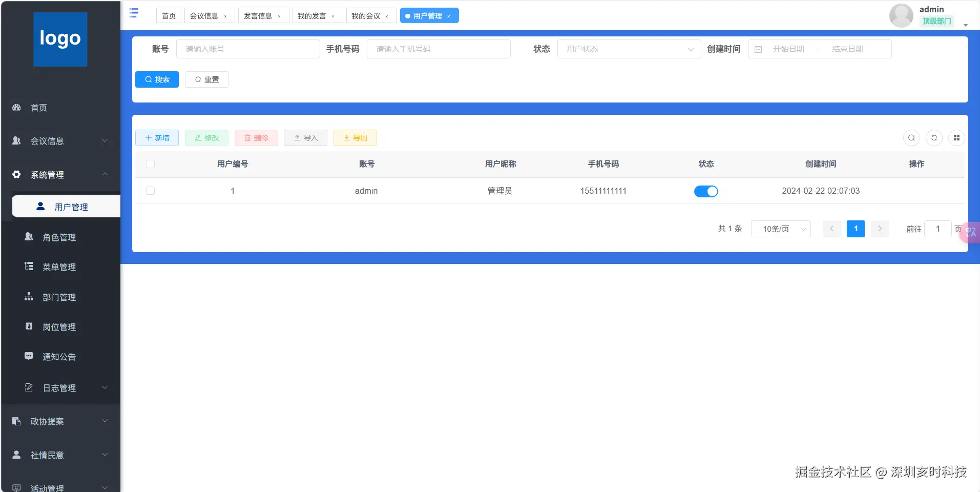Click the 会议信息 people icon in sidebar
The width and height of the screenshot is (980, 492).
click(x=16, y=141)
